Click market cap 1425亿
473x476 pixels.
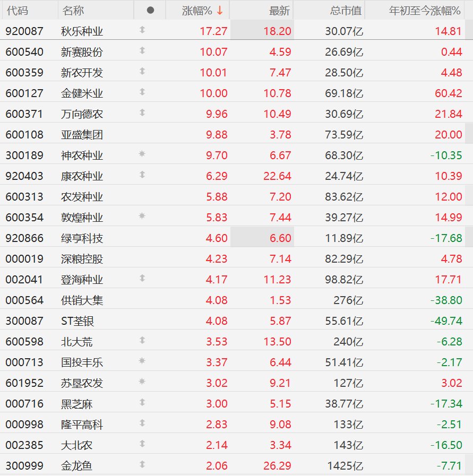pyautogui.click(x=345, y=466)
